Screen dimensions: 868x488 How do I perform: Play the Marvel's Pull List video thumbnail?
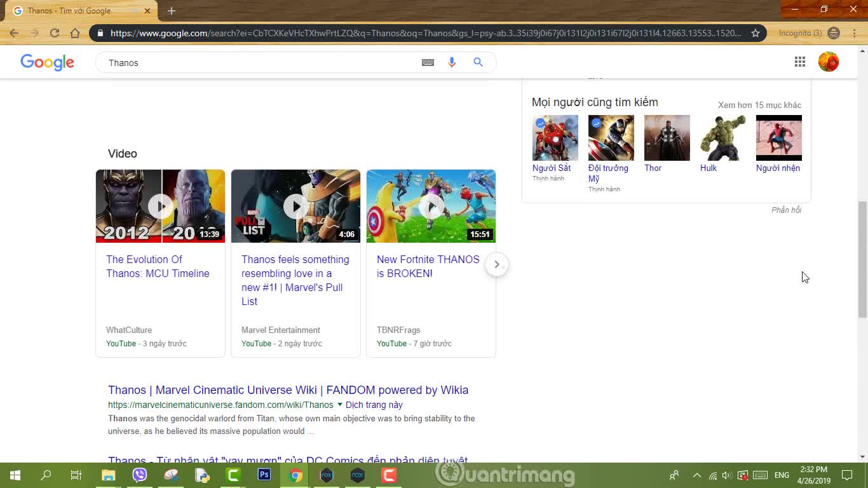(x=295, y=206)
